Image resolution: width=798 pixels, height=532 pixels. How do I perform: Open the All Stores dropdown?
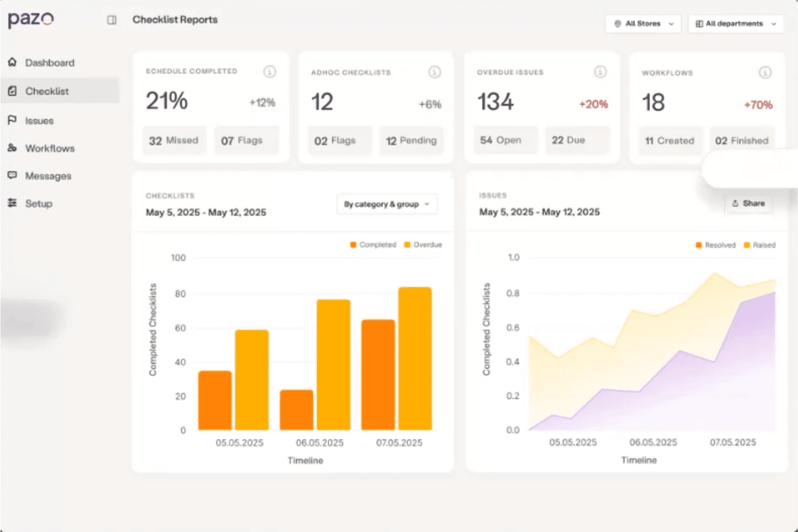pos(643,24)
